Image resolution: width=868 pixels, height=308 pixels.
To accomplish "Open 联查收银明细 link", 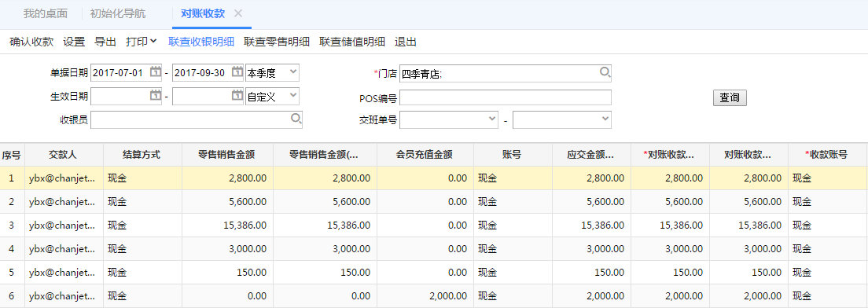I will click(x=201, y=42).
